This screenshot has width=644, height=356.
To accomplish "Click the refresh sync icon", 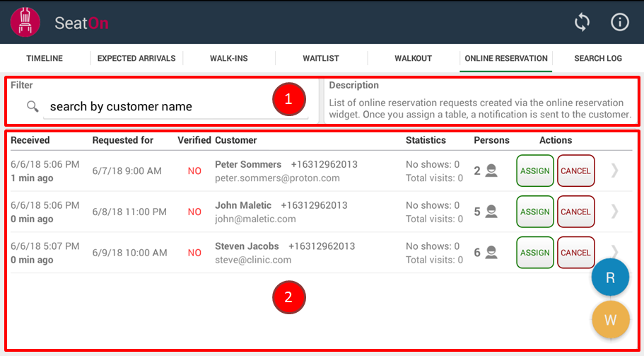I will (x=582, y=22).
